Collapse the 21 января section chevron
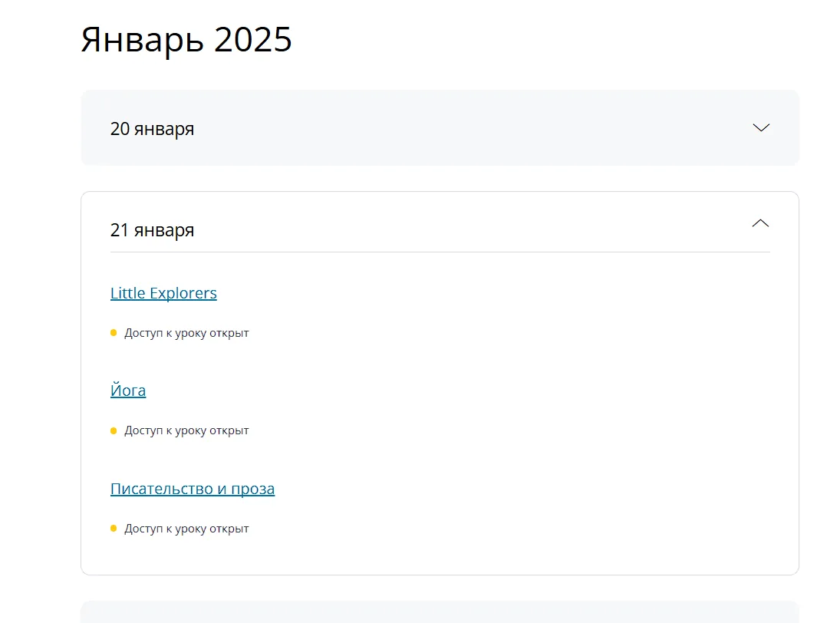The image size is (840, 623). (x=761, y=223)
